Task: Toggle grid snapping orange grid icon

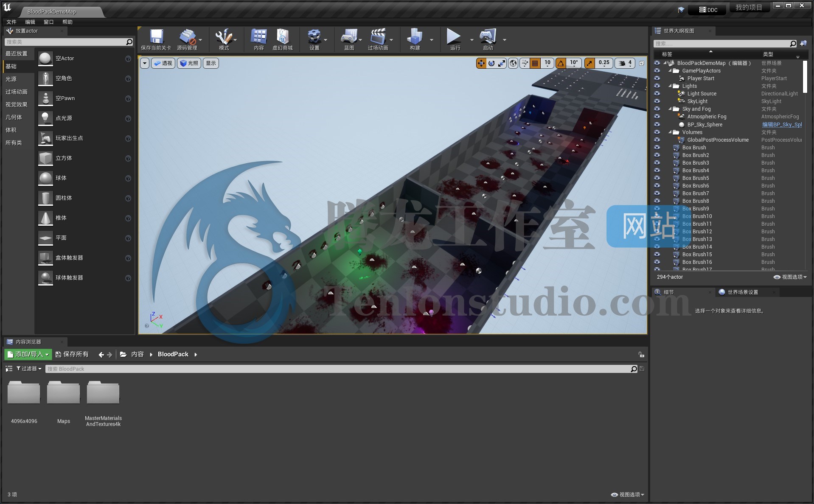Action: (535, 63)
